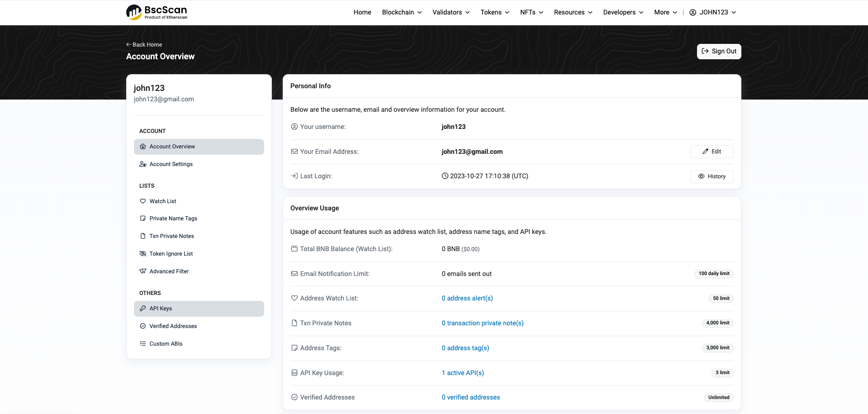Click the BscScan logo
Viewport: 868px width, 414px height.
coord(157,12)
